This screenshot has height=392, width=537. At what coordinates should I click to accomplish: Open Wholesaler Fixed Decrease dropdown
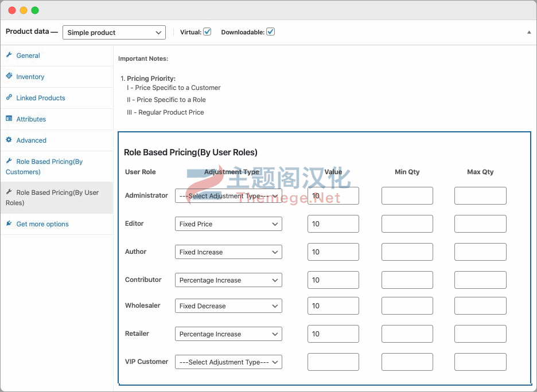[228, 306]
